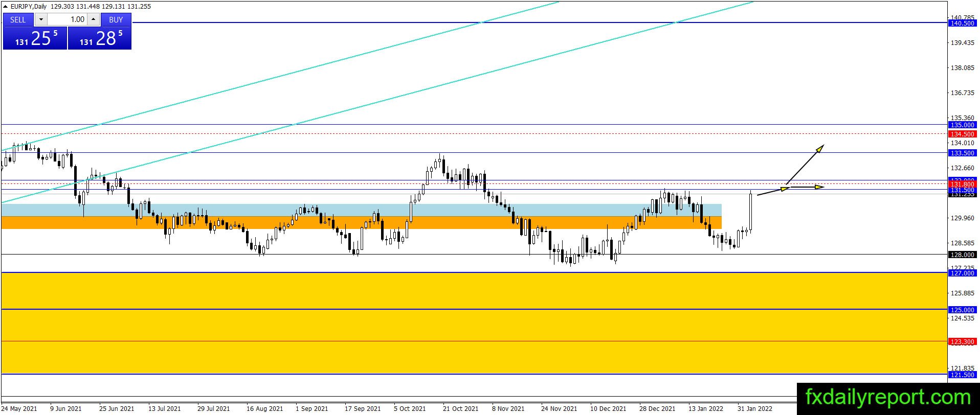Click the 8 Nov 2021 date label
The height and width of the screenshot is (415, 980).
[508, 409]
